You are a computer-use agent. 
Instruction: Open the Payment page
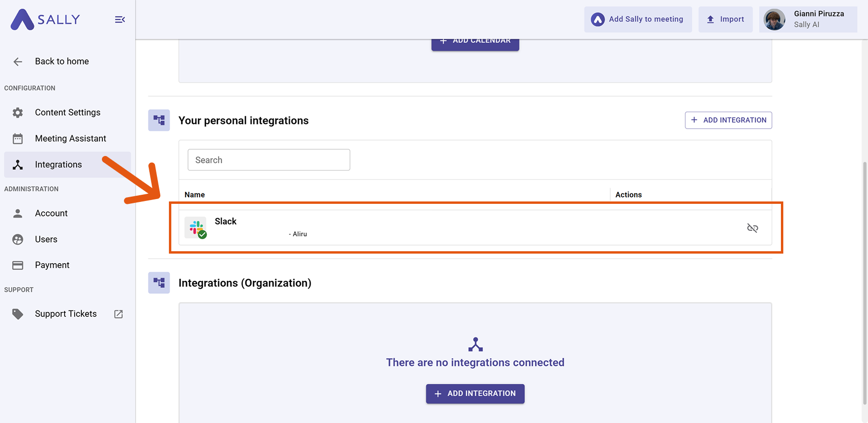click(x=52, y=265)
